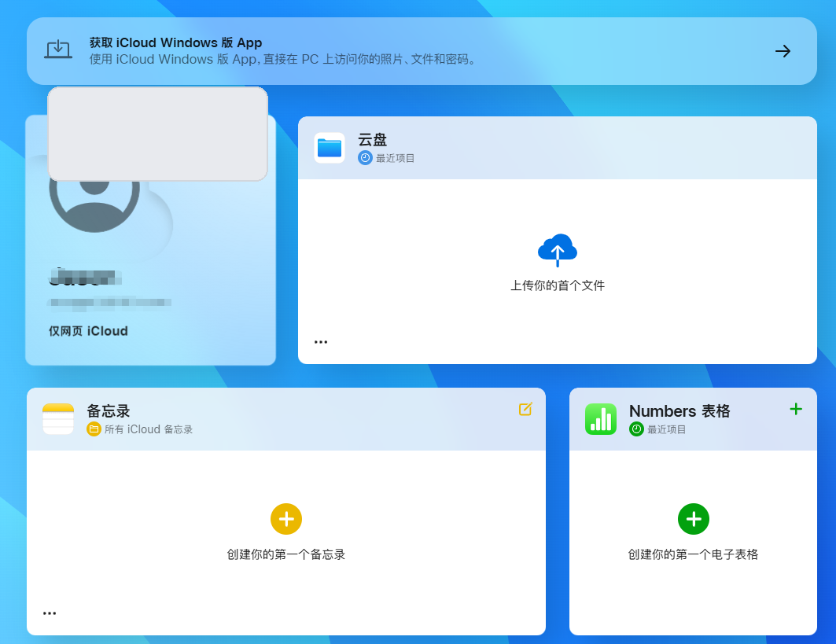Click the blurred account name on profile tile
This screenshot has height=644, width=836.
coord(85,278)
